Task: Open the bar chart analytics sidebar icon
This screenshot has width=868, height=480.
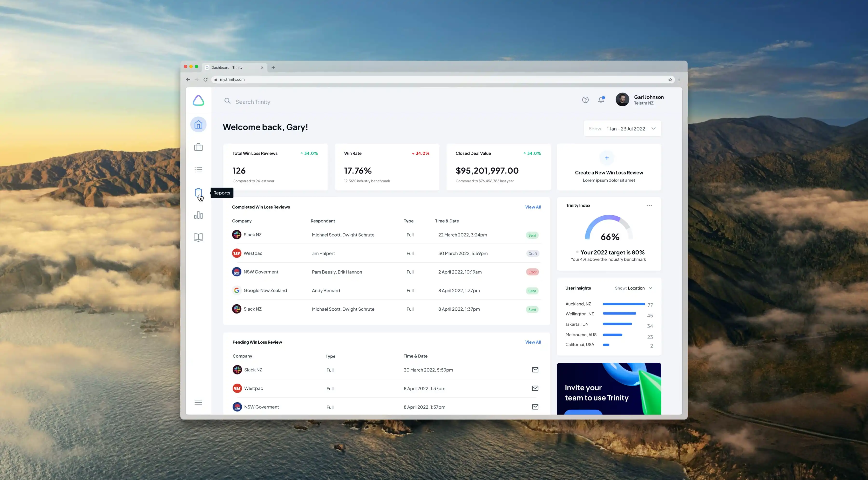Action: click(x=198, y=215)
